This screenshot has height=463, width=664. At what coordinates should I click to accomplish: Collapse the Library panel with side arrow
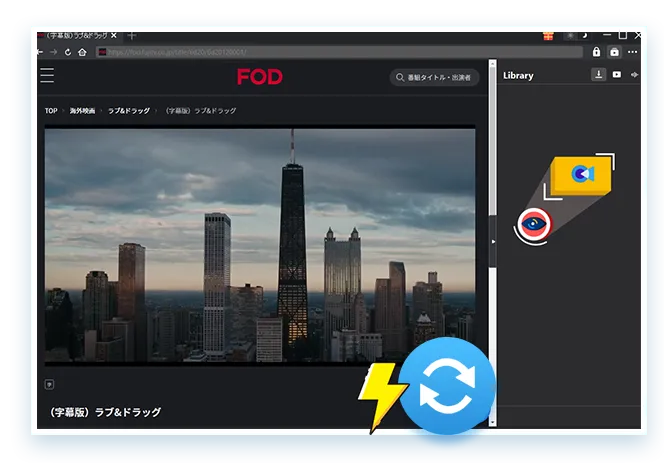(493, 241)
